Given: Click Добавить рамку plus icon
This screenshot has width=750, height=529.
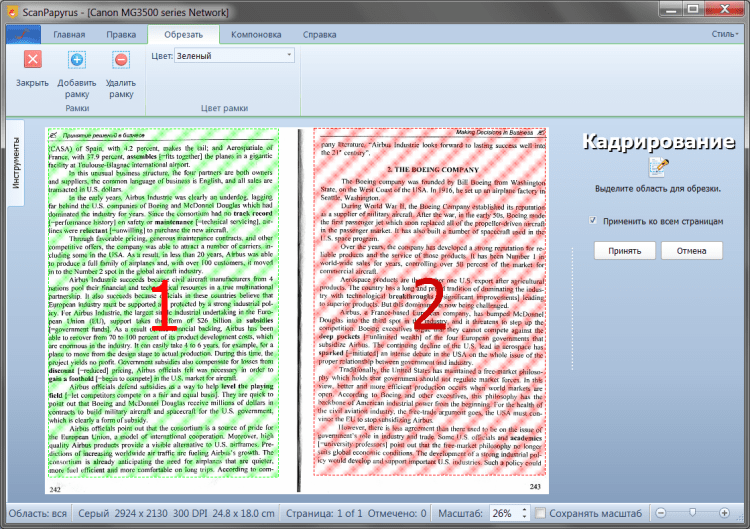Looking at the screenshot, I should (77, 60).
